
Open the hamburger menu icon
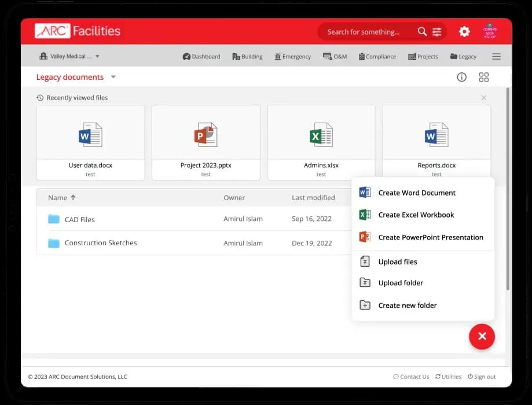pyautogui.click(x=496, y=57)
